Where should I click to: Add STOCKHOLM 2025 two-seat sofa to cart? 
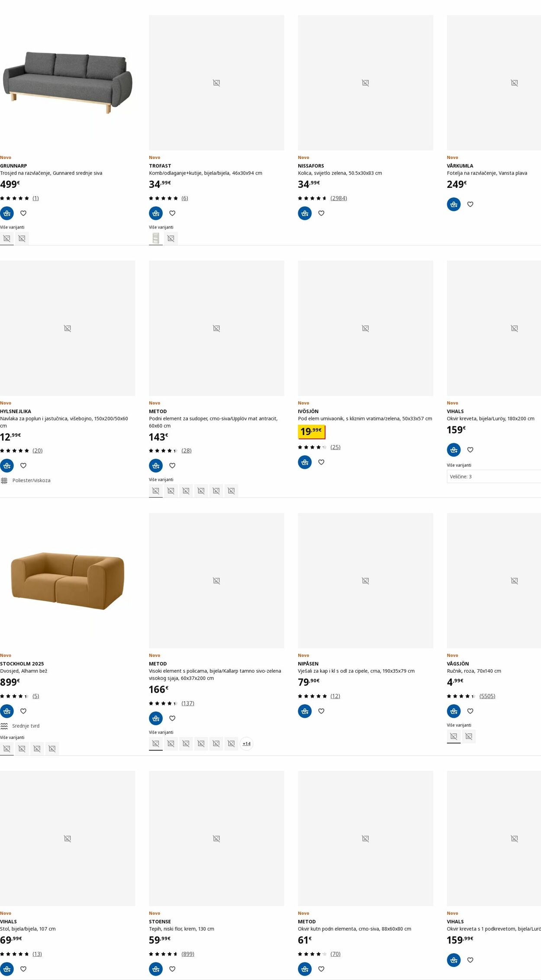(x=7, y=711)
